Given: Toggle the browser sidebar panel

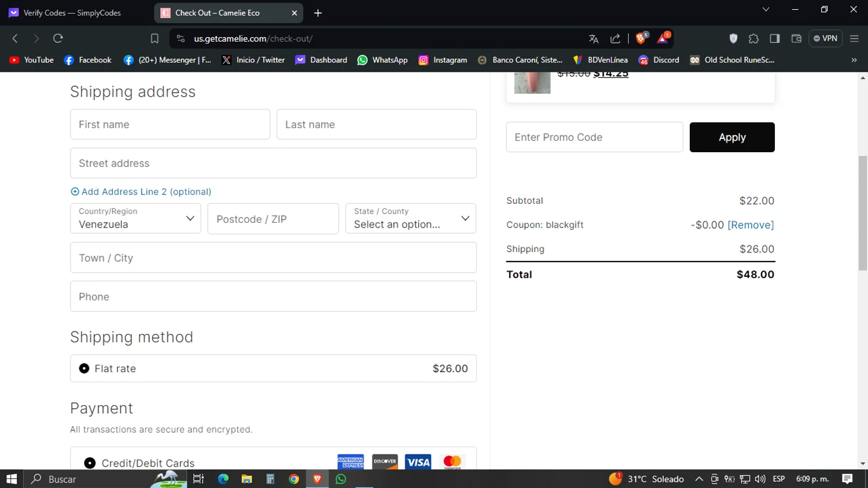Looking at the screenshot, I should 775,39.
